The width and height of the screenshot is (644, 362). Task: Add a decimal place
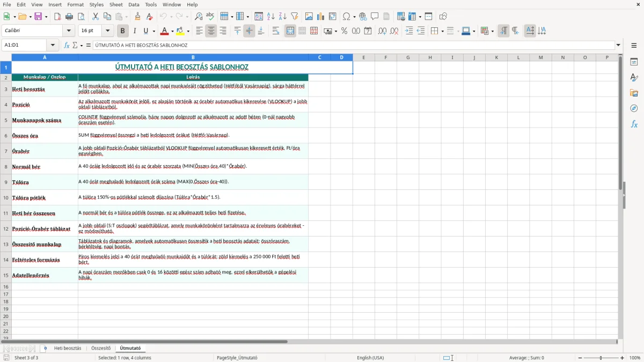382,31
